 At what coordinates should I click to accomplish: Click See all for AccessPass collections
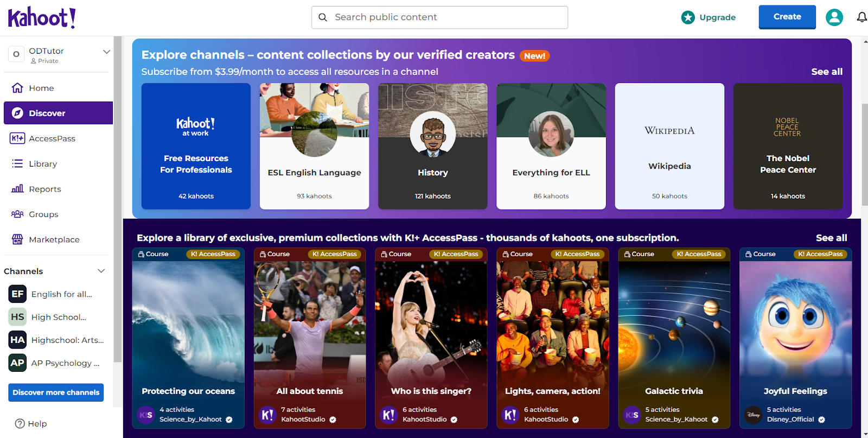(x=831, y=238)
